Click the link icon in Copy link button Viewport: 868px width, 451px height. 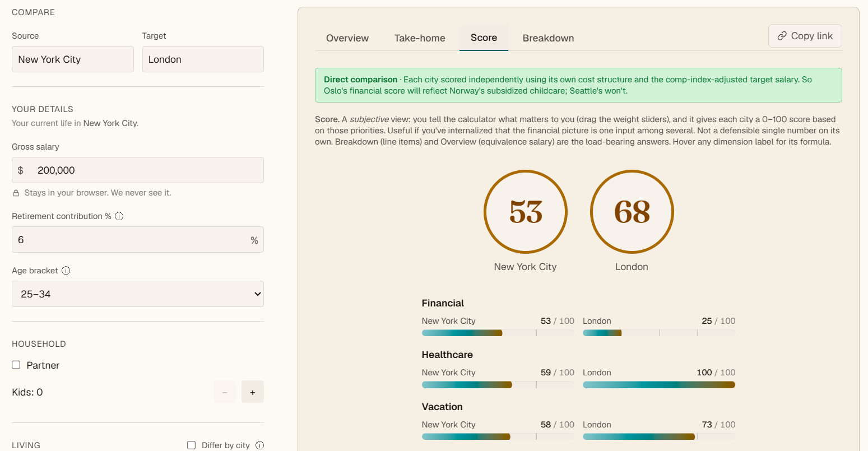782,36
